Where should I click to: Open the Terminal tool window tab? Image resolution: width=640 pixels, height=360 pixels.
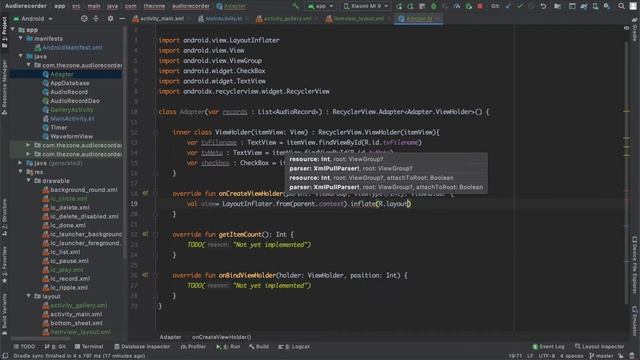point(89,347)
